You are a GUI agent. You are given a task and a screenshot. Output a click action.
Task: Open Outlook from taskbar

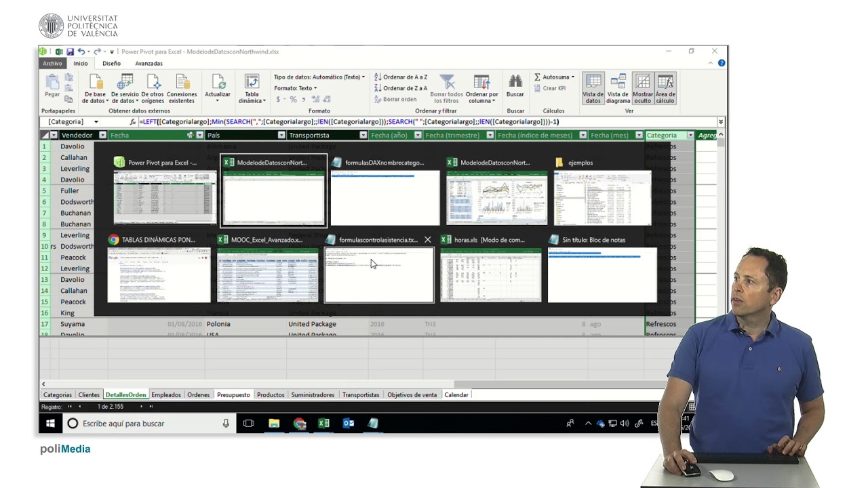(x=349, y=424)
